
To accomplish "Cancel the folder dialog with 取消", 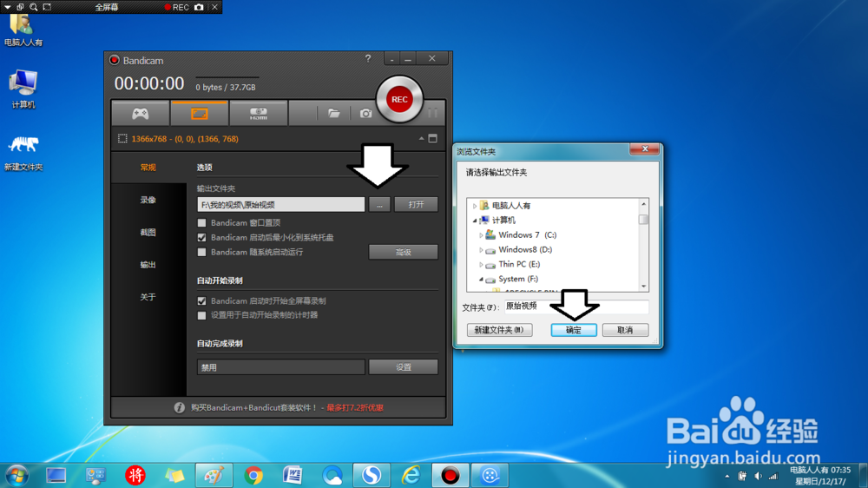I will tap(625, 330).
